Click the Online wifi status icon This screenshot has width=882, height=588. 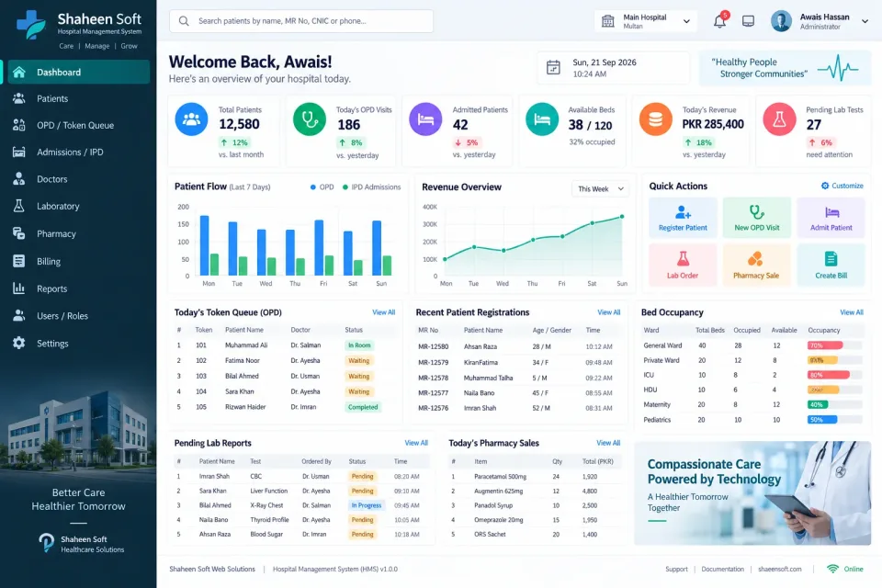coord(832,569)
